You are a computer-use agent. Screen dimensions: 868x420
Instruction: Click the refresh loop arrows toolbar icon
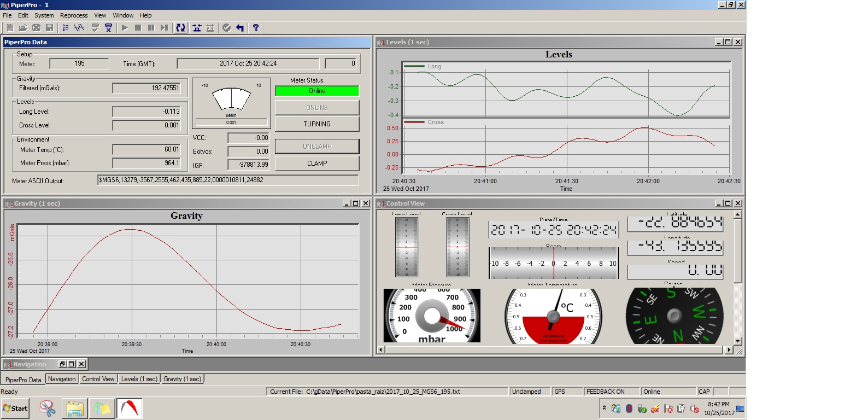[180, 28]
